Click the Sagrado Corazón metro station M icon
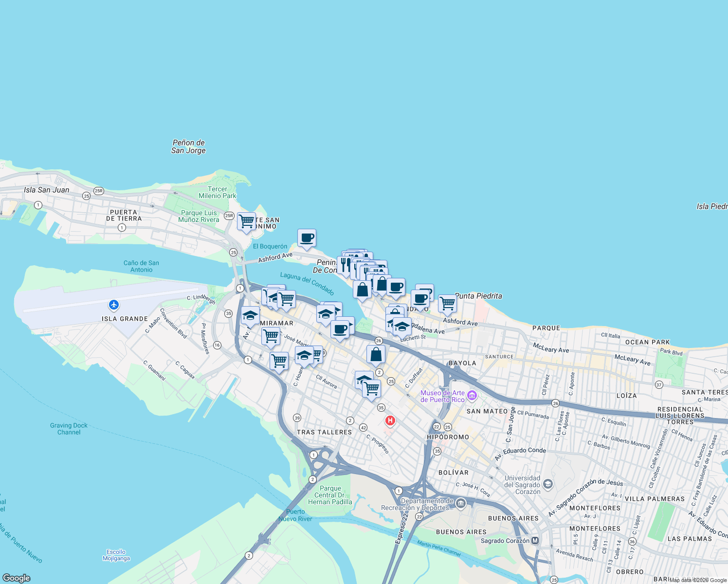The height and width of the screenshot is (584, 728). pos(535,540)
